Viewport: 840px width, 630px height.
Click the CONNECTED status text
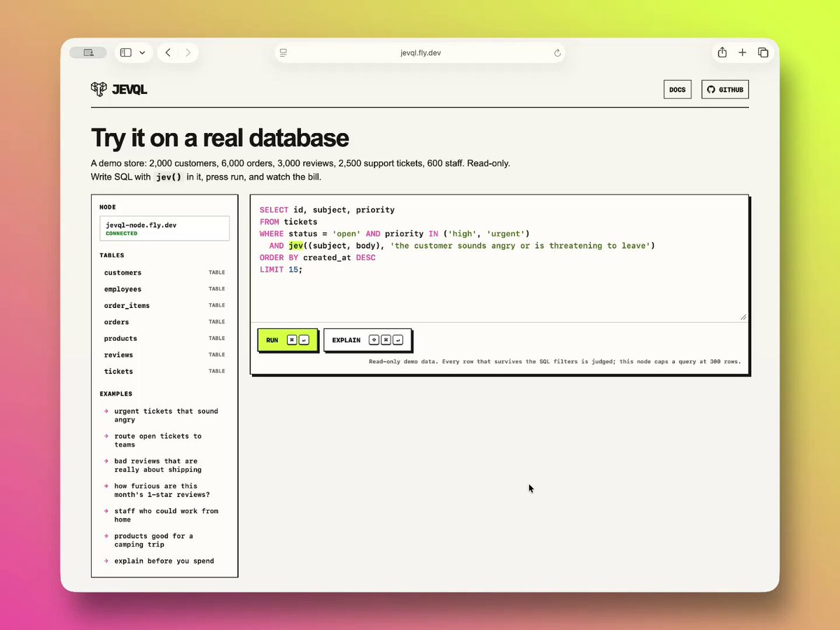pos(122,233)
